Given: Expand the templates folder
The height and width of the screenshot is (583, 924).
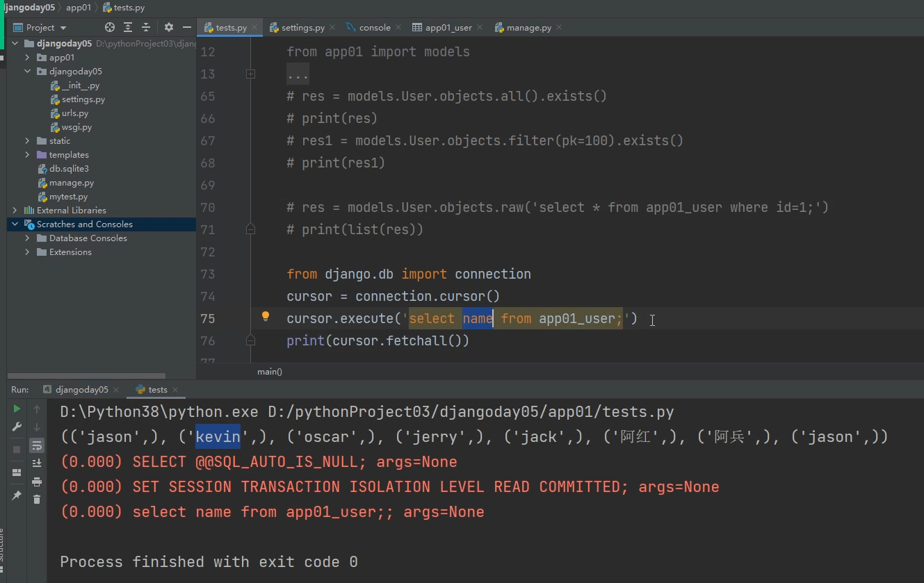Looking at the screenshot, I should [x=27, y=154].
